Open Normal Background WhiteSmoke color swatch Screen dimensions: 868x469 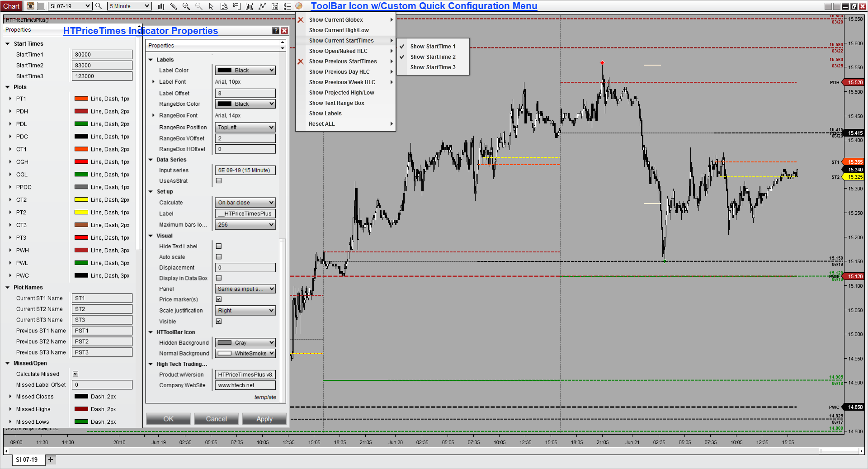[245, 353]
